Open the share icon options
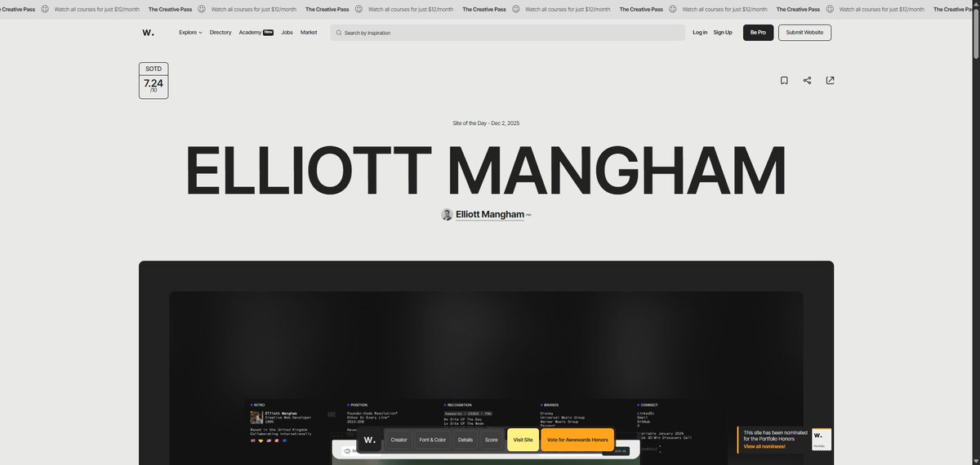Screen dimensions: 980x465 [x=807, y=80]
